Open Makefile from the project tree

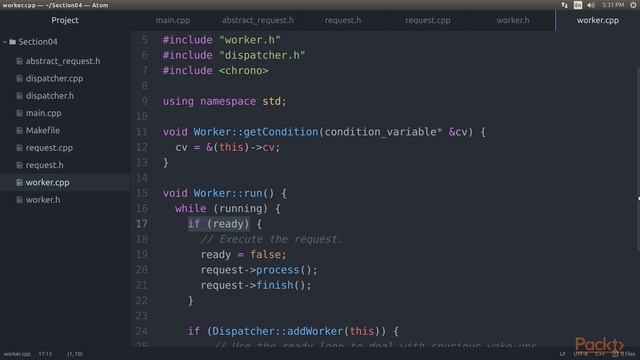42,131
